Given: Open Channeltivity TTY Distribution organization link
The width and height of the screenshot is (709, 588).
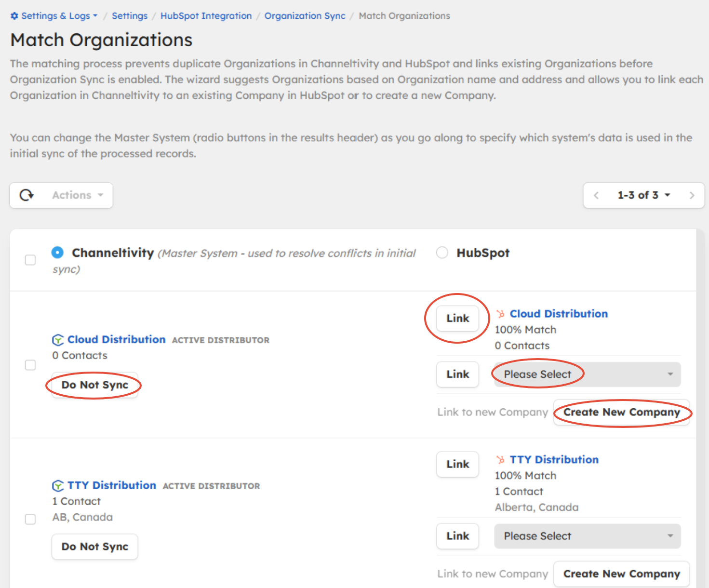Looking at the screenshot, I should click(x=111, y=486).
